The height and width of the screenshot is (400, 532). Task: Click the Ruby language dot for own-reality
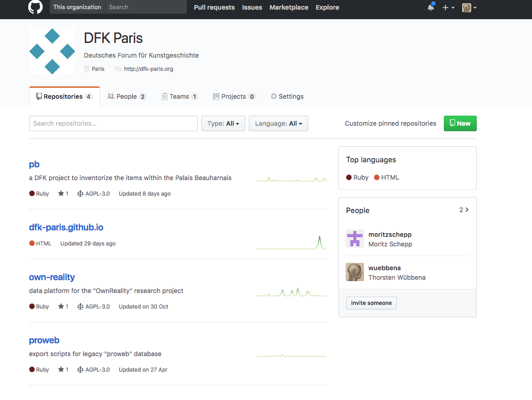32,306
